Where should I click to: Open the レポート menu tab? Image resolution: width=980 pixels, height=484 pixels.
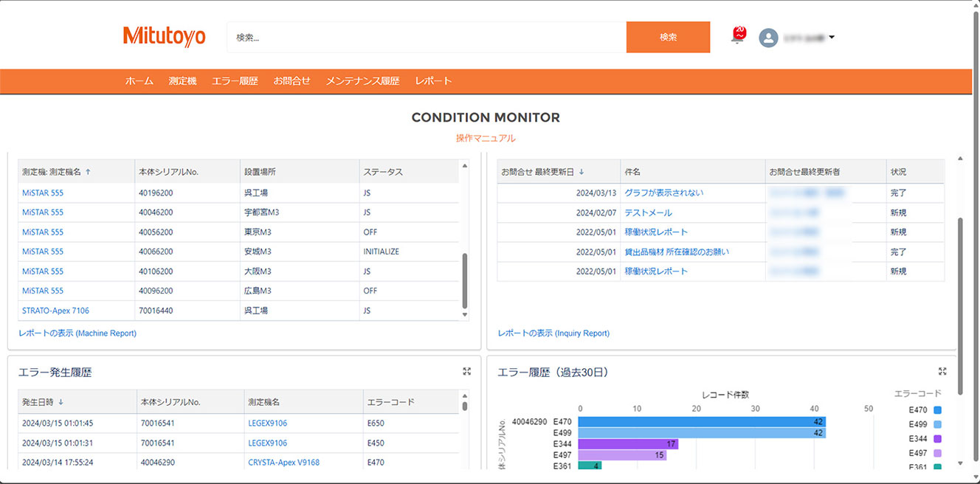433,81
